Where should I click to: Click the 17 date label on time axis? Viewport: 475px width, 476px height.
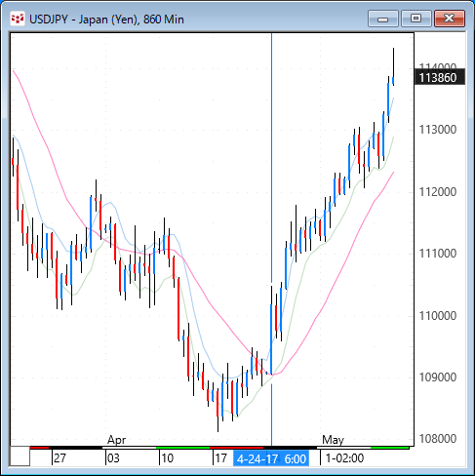tap(220, 458)
